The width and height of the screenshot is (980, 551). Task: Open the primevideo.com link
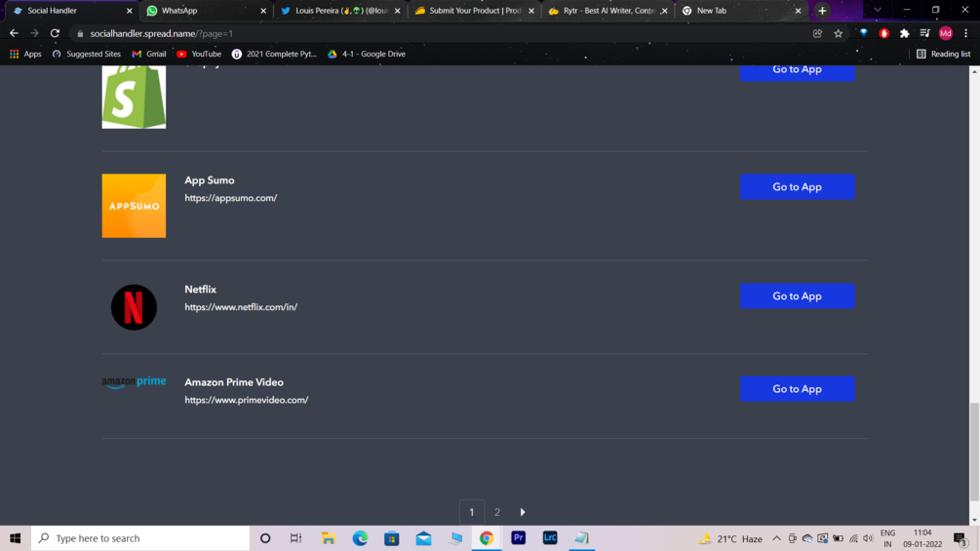coord(247,400)
